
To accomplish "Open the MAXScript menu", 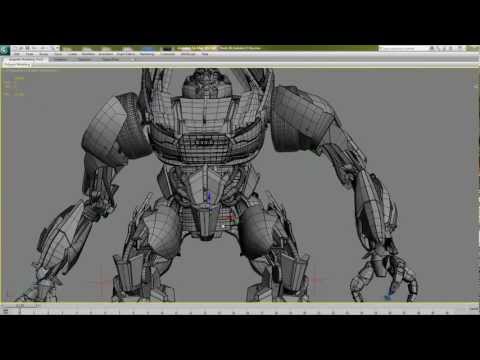I will 188,54.
